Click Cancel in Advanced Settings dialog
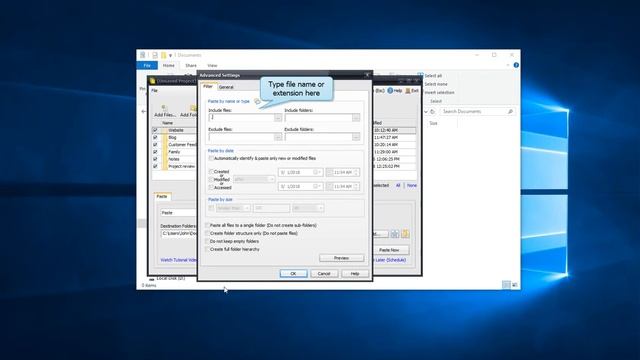This screenshot has width=640, height=360. coord(324,273)
